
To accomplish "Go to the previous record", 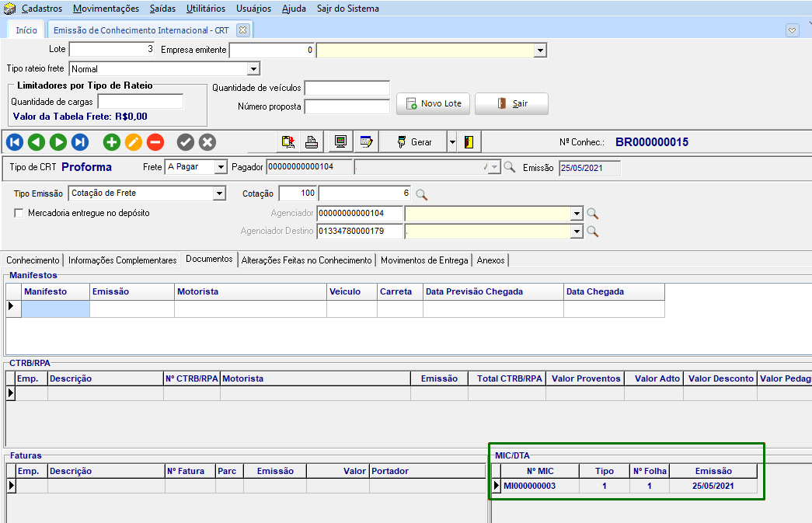I will (x=36, y=142).
